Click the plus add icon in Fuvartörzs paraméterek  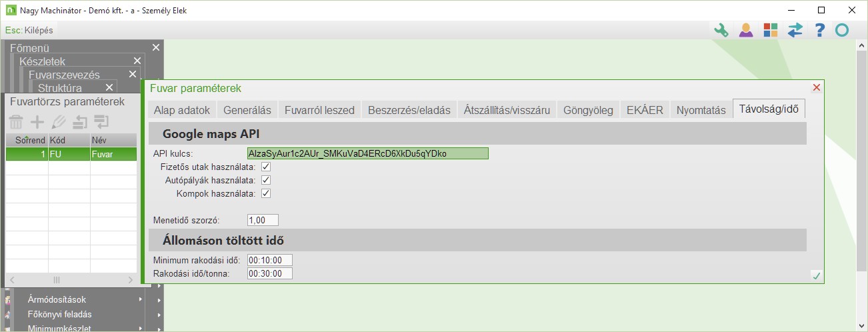coord(38,122)
